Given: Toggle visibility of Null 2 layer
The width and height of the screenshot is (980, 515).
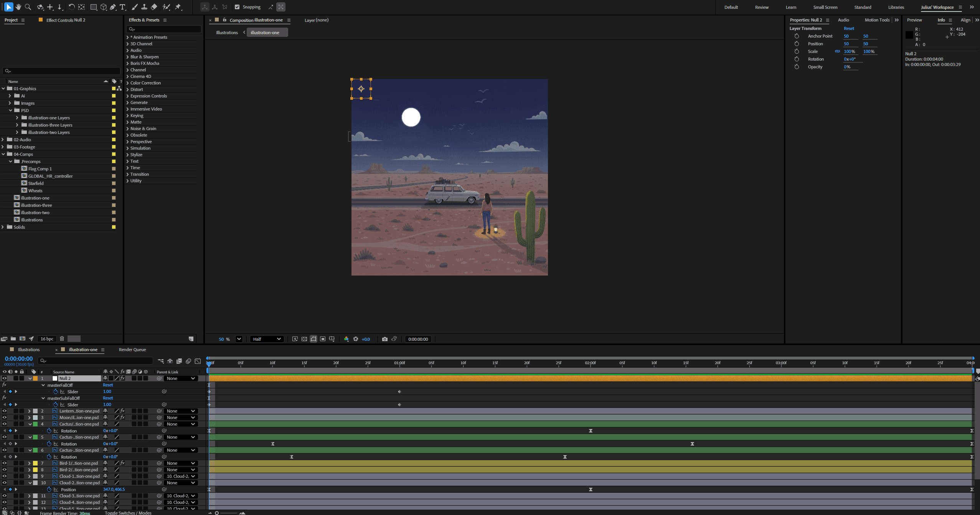Looking at the screenshot, I should coord(4,378).
